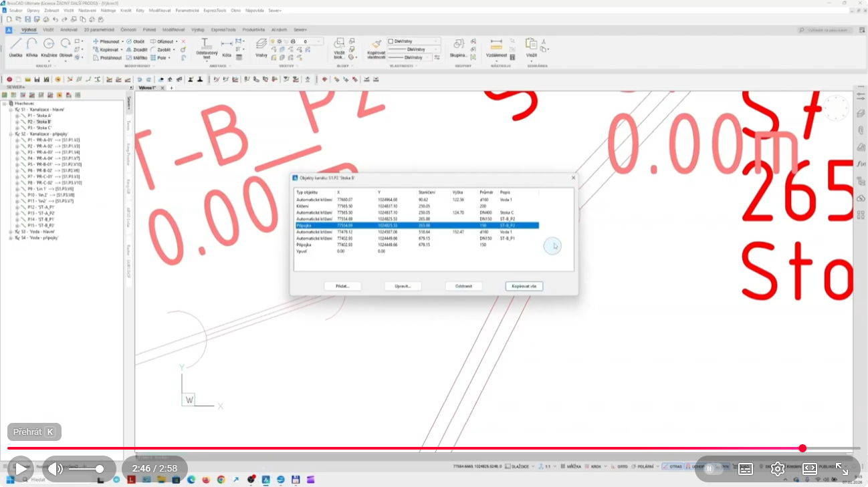Click the Odstavcový text tool
This screenshot has width=868, height=487.
(207, 47)
